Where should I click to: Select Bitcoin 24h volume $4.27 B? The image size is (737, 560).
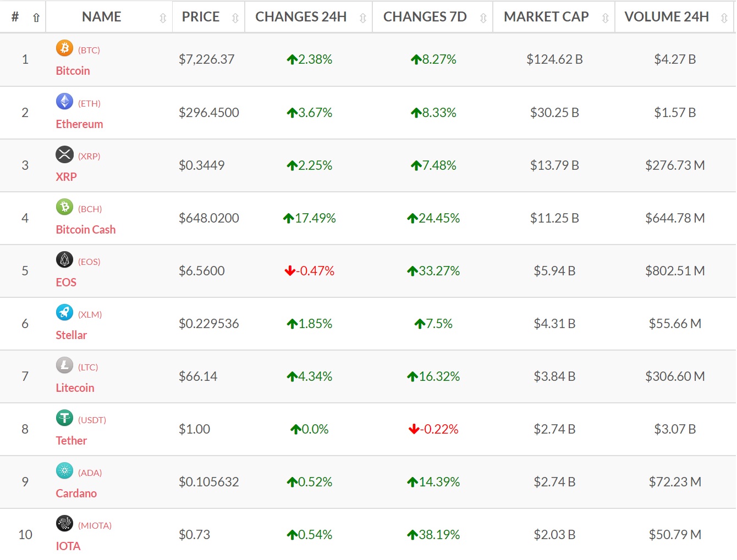point(675,59)
